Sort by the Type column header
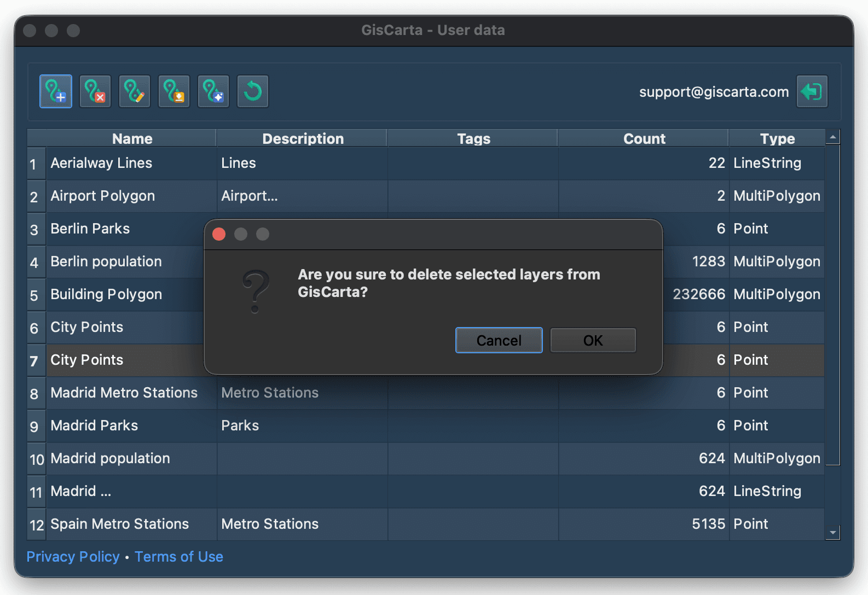The height and width of the screenshot is (595, 868). tap(777, 138)
